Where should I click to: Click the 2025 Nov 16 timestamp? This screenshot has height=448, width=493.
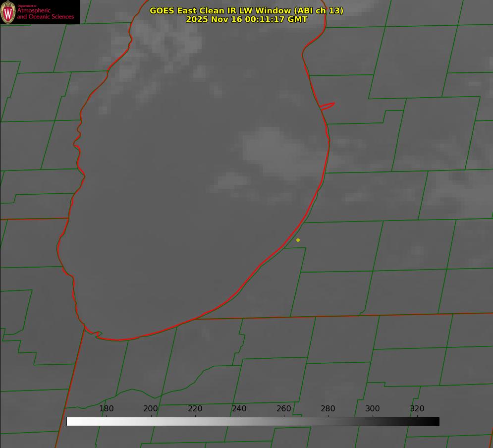[246, 20]
